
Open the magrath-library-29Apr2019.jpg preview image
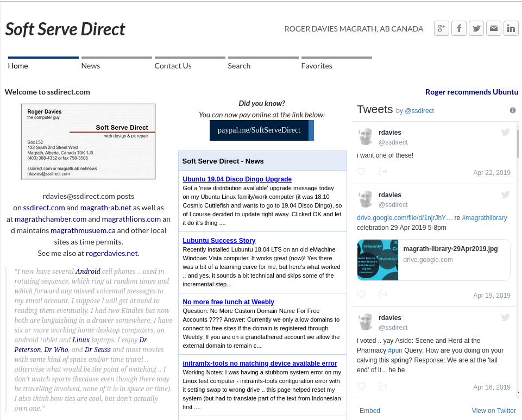click(x=378, y=260)
